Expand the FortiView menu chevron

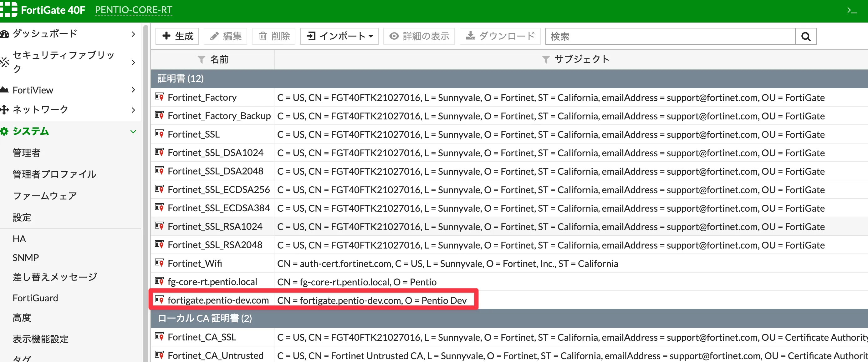point(133,90)
